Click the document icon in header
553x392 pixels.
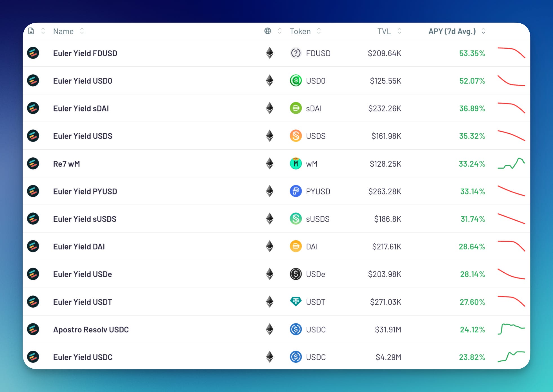point(31,31)
